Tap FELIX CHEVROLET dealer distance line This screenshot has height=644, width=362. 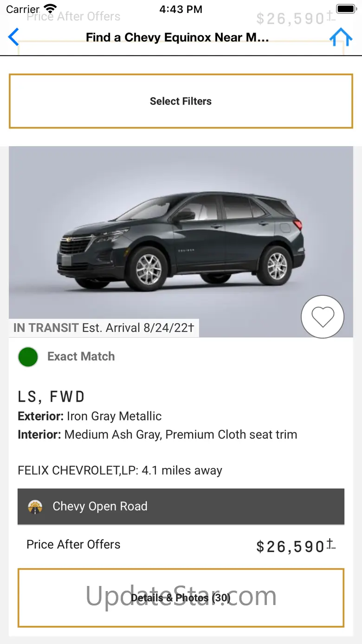120,470
